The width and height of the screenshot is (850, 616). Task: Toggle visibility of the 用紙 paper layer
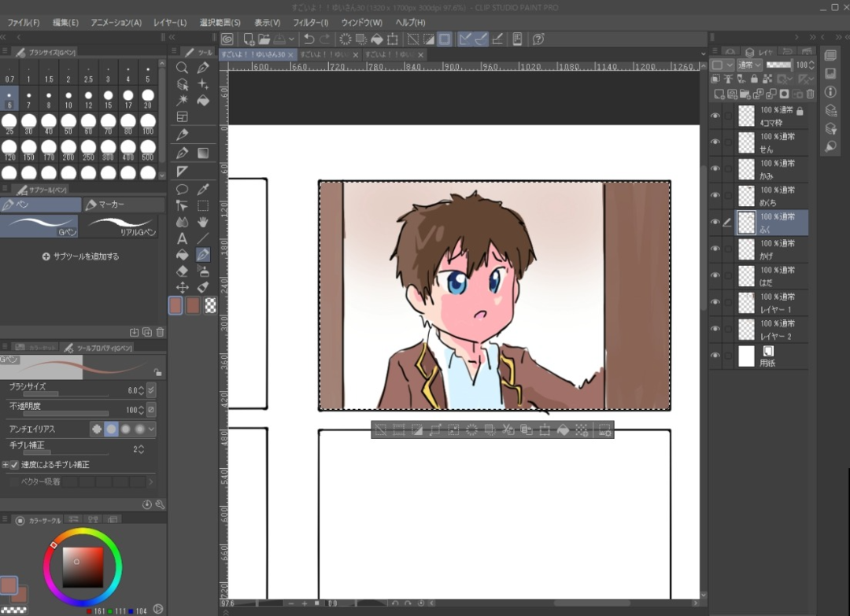[x=715, y=356]
